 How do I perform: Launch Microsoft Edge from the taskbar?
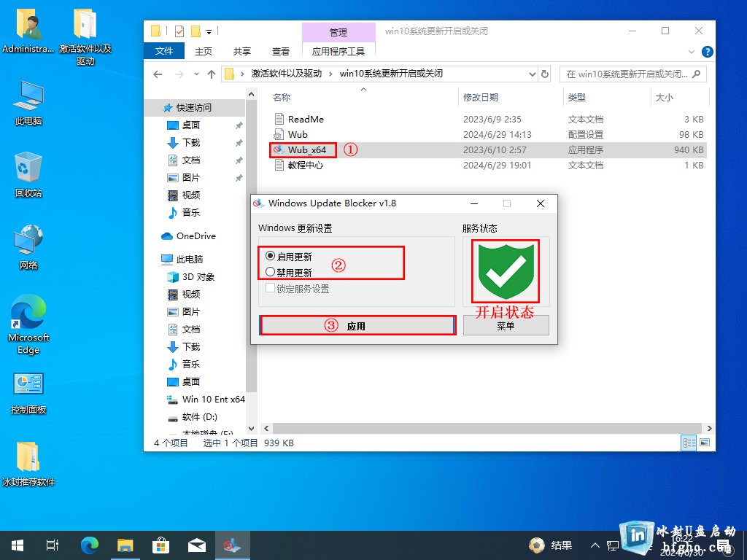89,545
